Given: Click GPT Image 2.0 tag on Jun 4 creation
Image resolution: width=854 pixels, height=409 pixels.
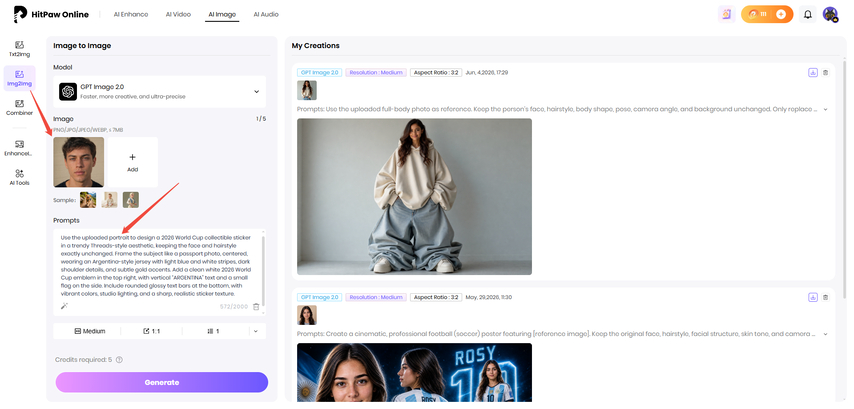Looking at the screenshot, I should (x=320, y=72).
